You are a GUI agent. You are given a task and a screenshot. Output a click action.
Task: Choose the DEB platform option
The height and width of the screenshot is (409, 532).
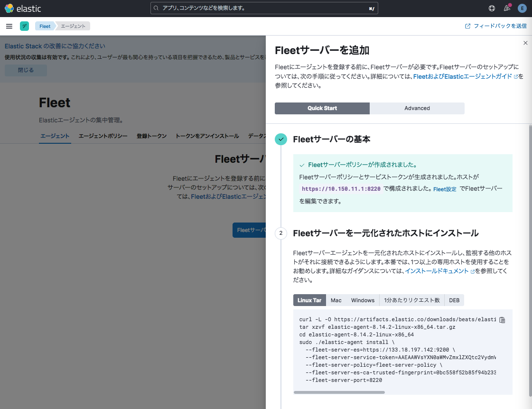pyautogui.click(x=454, y=300)
